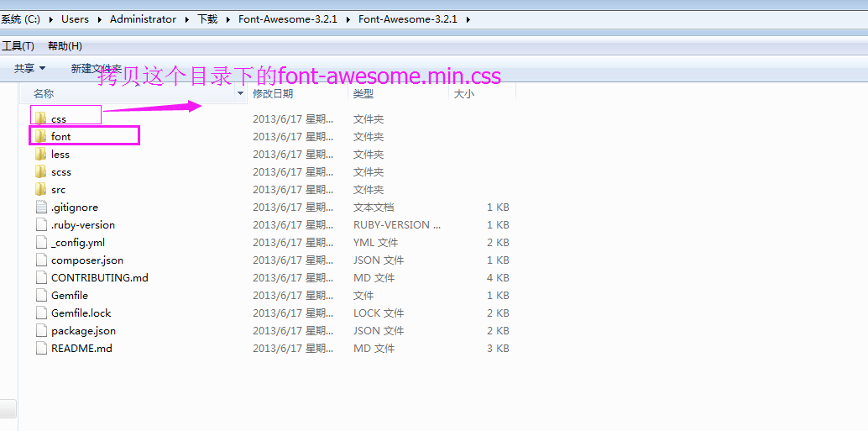
Task: Click the CONTRIBUTING.md file icon
Action: coord(41,277)
